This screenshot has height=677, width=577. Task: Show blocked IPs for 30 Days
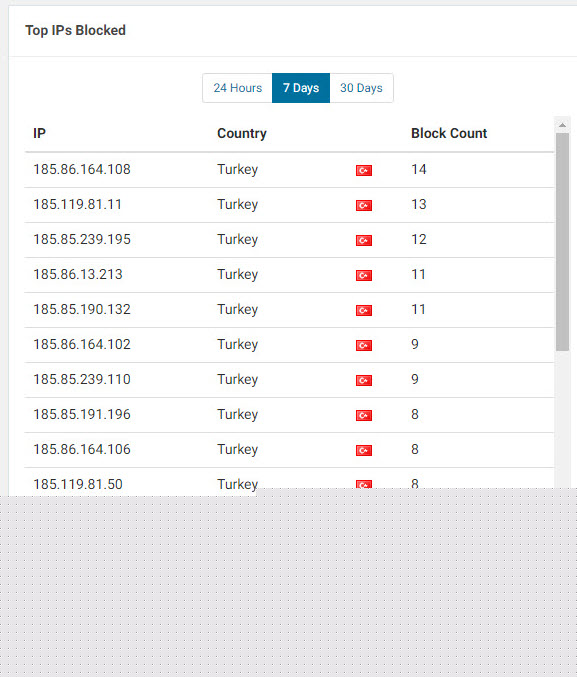pos(361,88)
